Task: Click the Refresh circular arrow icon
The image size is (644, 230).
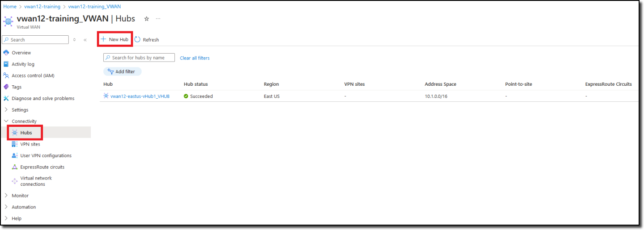Action: coord(138,39)
